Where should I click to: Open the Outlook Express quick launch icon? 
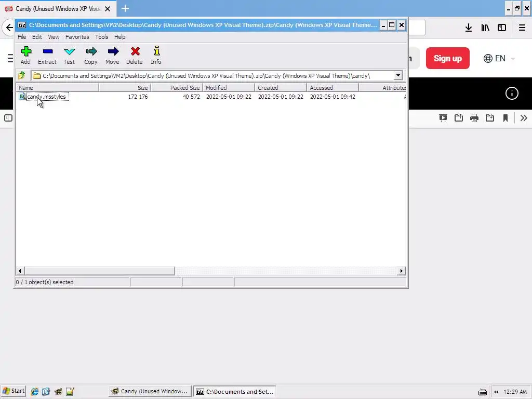(x=46, y=392)
